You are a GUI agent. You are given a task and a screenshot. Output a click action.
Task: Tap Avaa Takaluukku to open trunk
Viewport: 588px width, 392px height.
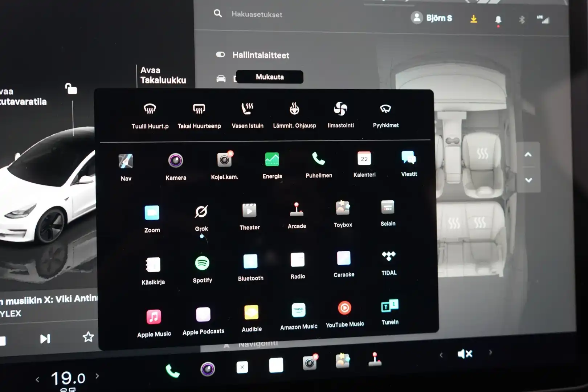pyautogui.click(x=163, y=75)
